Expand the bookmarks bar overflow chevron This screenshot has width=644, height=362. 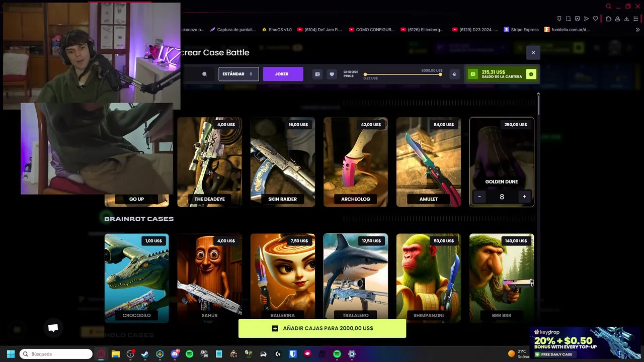coord(637,30)
